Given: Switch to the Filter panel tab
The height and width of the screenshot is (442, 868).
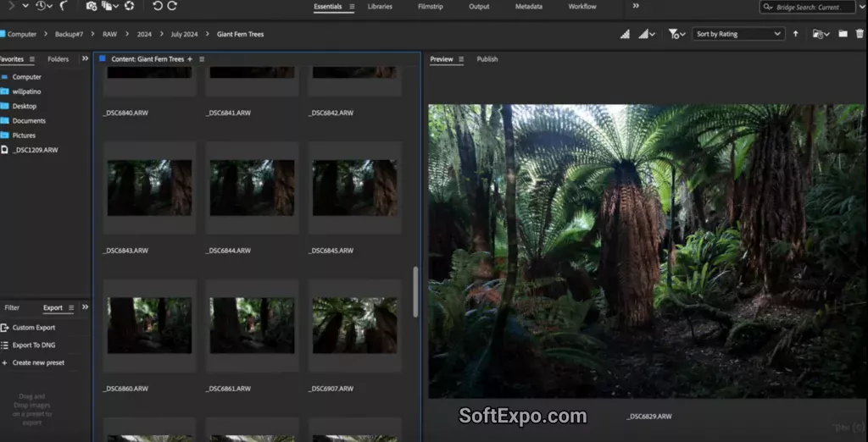Looking at the screenshot, I should point(12,308).
